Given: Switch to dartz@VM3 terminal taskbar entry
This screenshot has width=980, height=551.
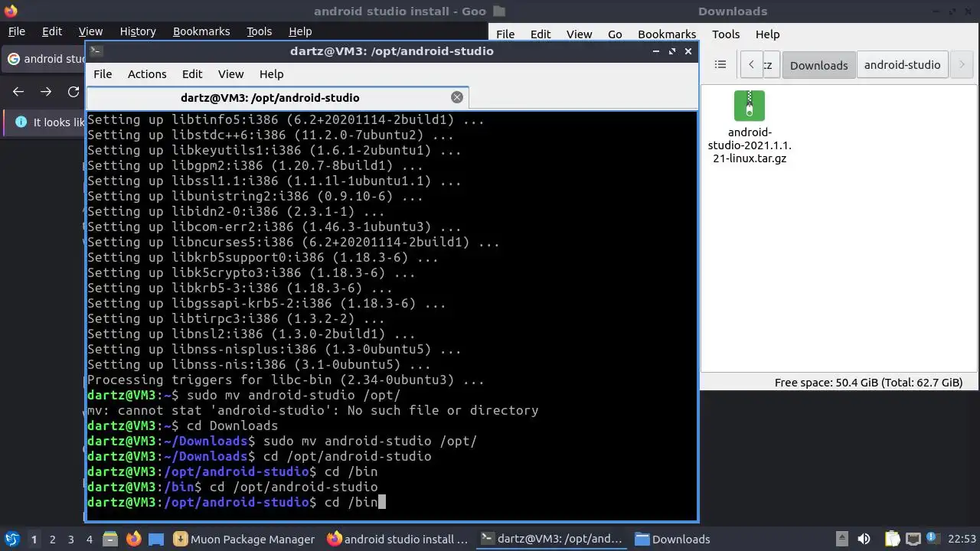Looking at the screenshot, I should (552, 539).
